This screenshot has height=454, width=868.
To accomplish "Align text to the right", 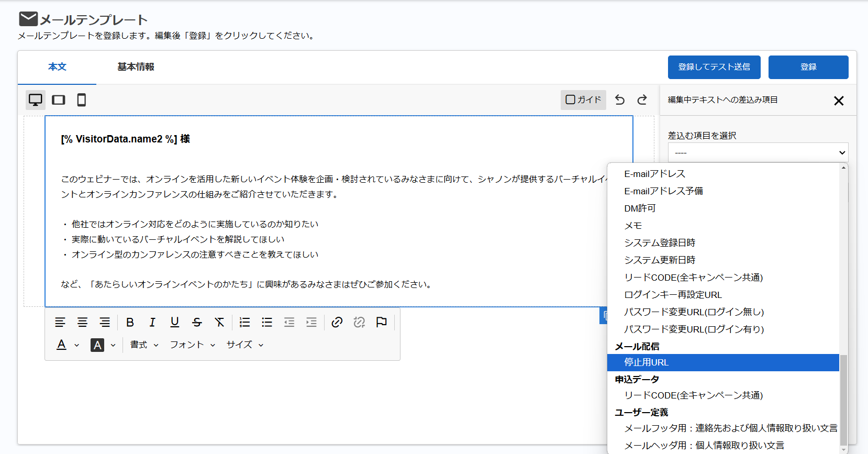I will pos(105,323).
